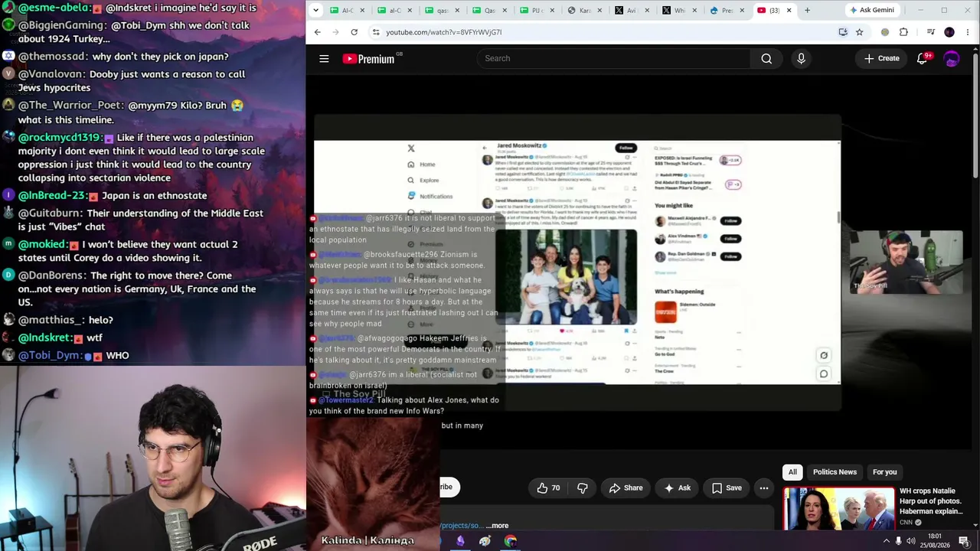This screenshot has height=551, width=980.
Task: Click Chrome icon in the taskbar
Action: pyautogui.click(x=511, y=541)
